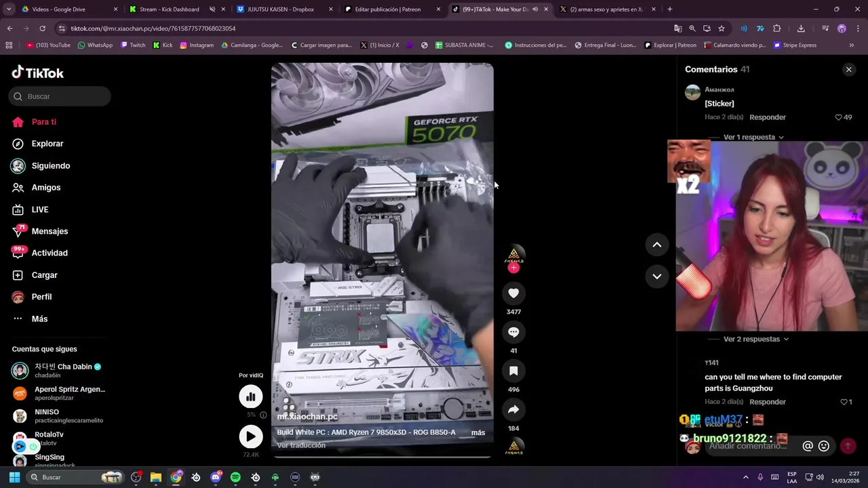The height and width of the screenshot is (488, 868).
Task: Open LIVE section
Action: (x=40, y=209)
